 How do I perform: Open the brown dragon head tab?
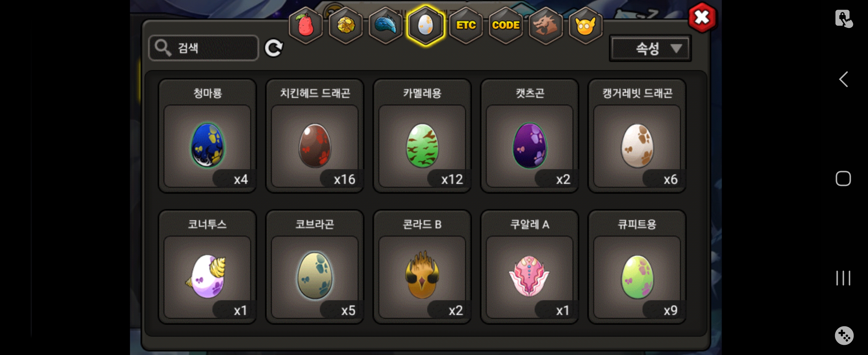pos(545,26)
